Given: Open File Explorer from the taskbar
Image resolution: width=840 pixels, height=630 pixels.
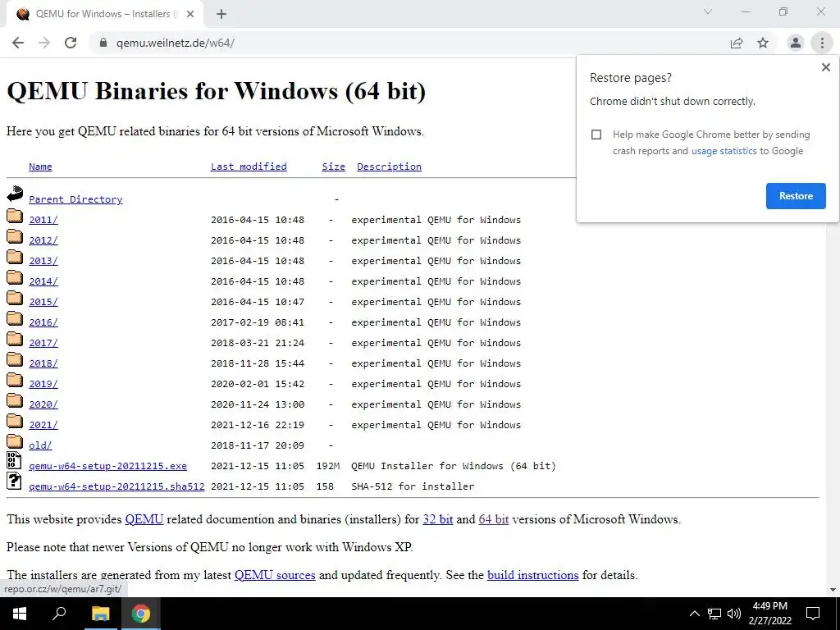Looking at the screenshot, I should (100, 614).
